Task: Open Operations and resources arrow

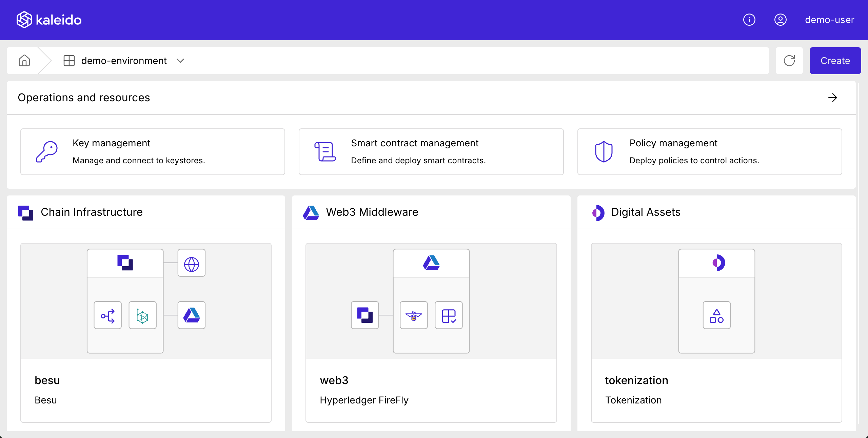Action: click(x=832, y=98)
